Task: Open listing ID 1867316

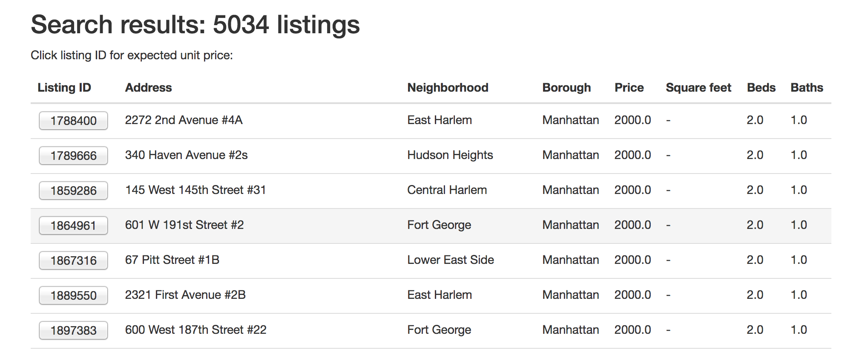Action: click(x=73, y=260)
